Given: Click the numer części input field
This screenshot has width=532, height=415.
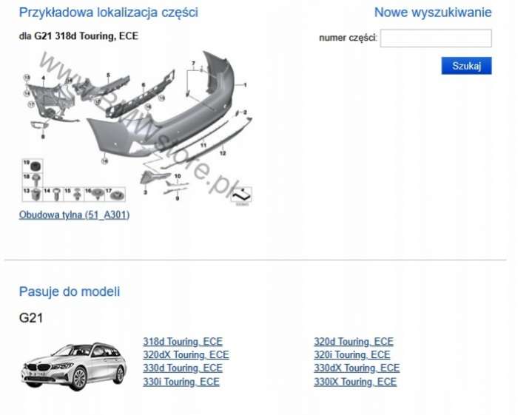Looking at the screenshot, I should click(436, 38).
